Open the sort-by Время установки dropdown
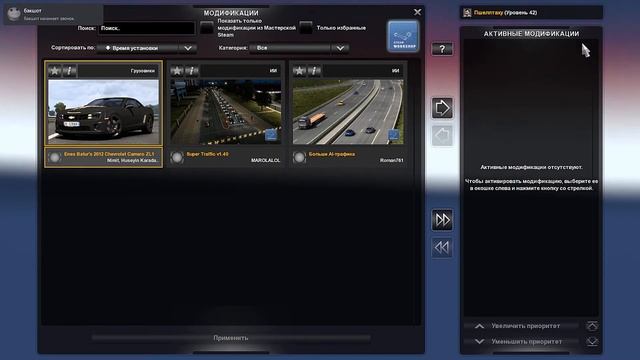The width and height of the screenshot is (640, 360). 147,48
